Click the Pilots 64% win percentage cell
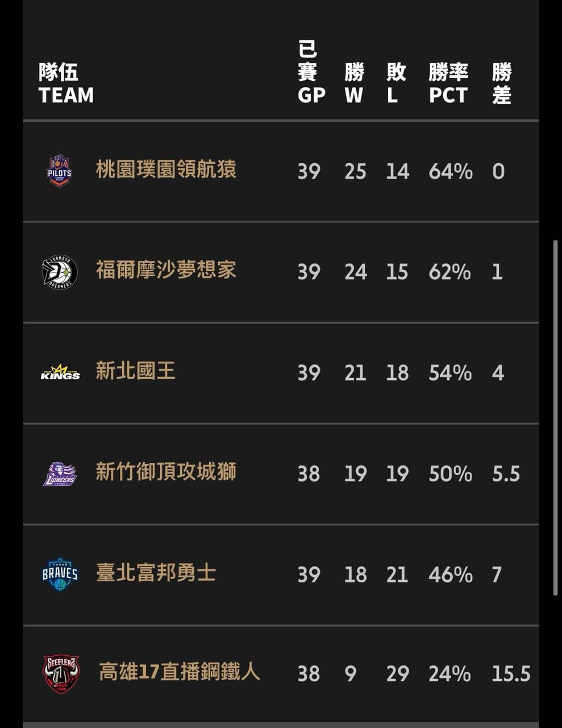 pos(451,171)
